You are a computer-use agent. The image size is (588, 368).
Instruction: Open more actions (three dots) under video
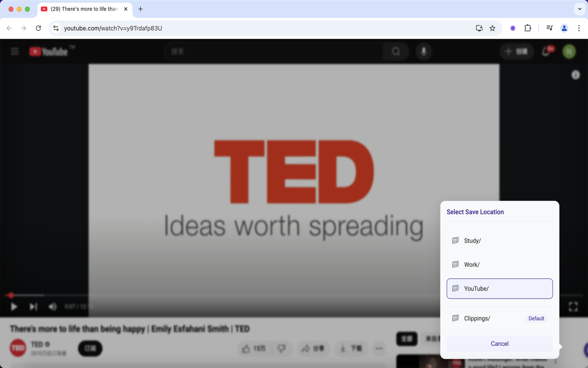click(379, 349)
